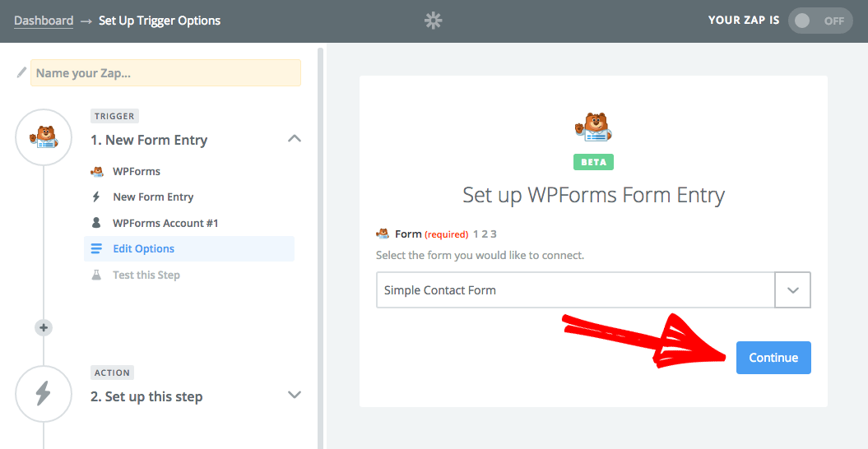This screenshot has height=449, width=868.
Task: Click the WPForms bear trigger circle icon
Action: click(x=44, y=137)
